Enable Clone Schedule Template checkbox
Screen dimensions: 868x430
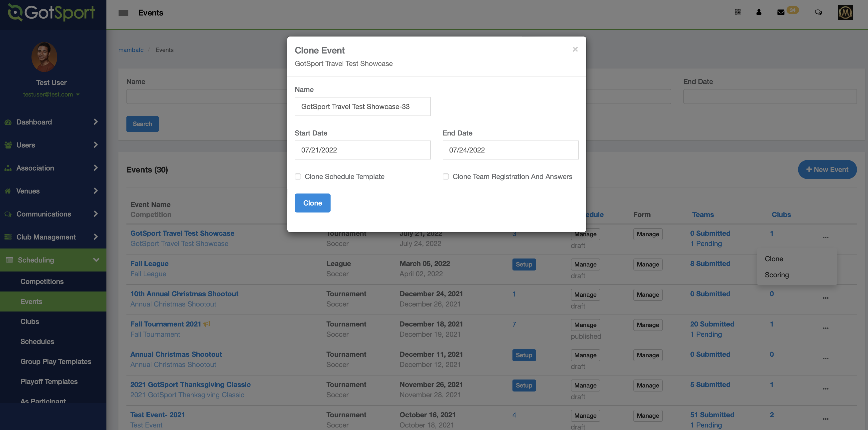pos(298,177)
